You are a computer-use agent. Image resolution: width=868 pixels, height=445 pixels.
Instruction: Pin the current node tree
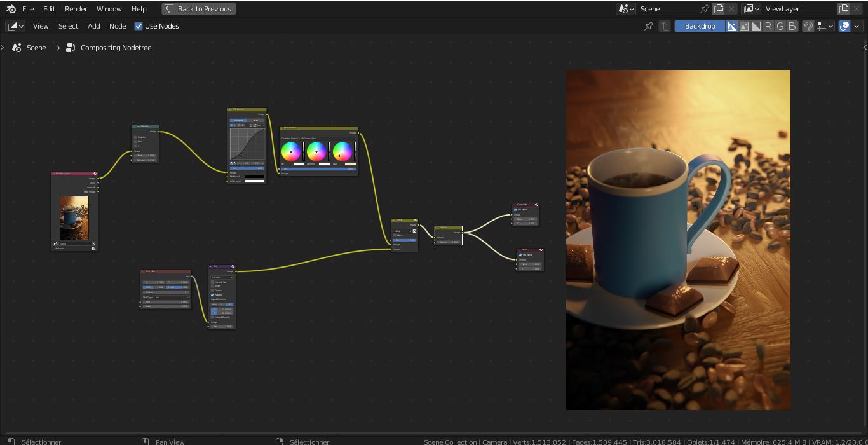pyautogui.click(x=649, y=26)
